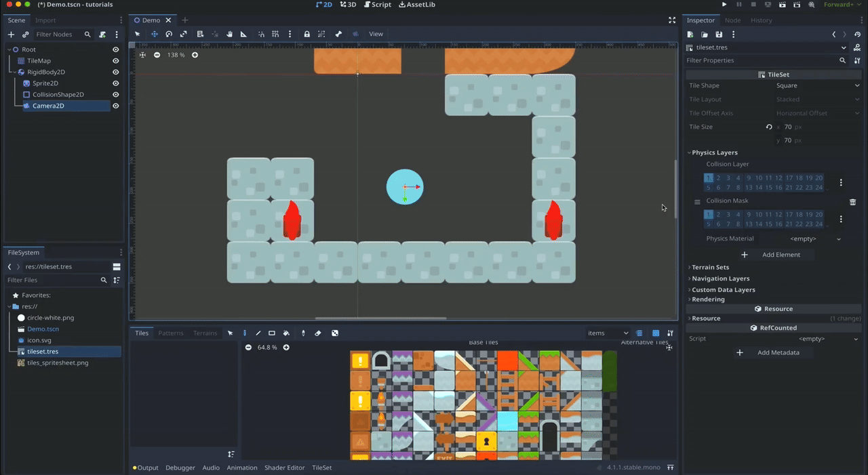Select the Ruler Mode tool
Image resolution: width=868 pixels, height=475 pixels.
click(245, 34)
